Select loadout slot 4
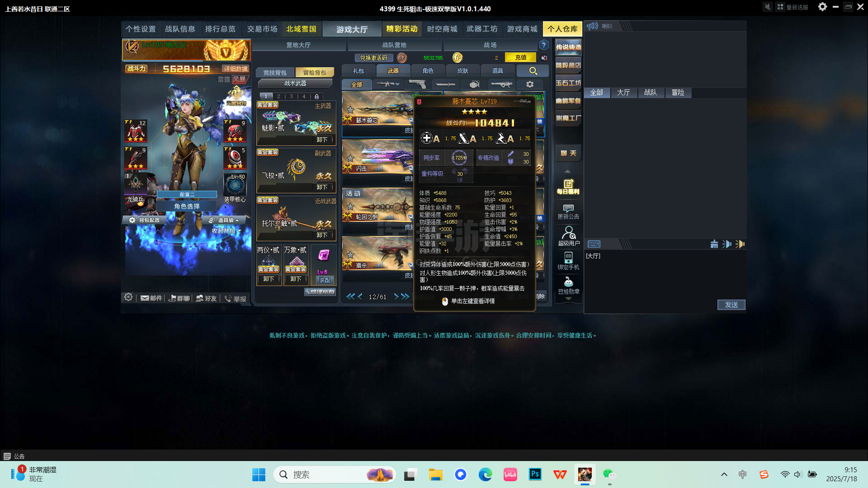Image resolution: width=868 pixels, height=488 pixels. tap(304, 96)
